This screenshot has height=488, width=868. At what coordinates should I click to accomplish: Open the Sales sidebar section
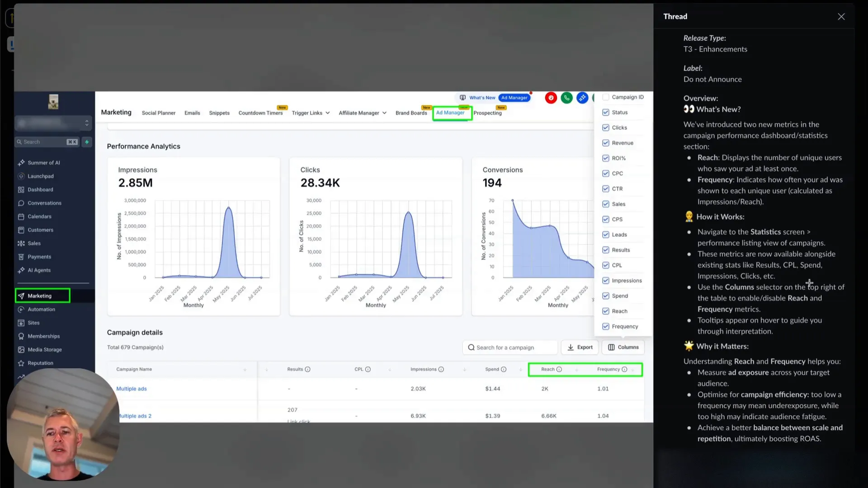34,243
